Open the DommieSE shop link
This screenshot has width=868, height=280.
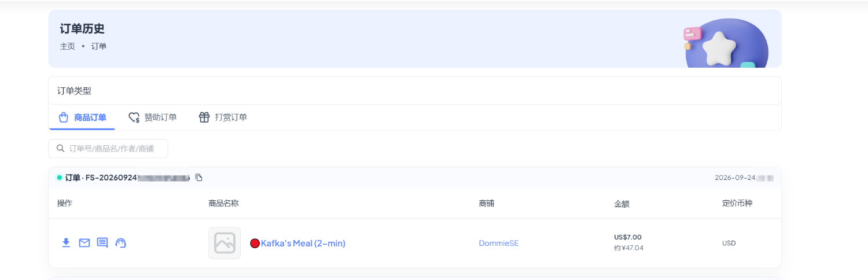tap(499, 244)
